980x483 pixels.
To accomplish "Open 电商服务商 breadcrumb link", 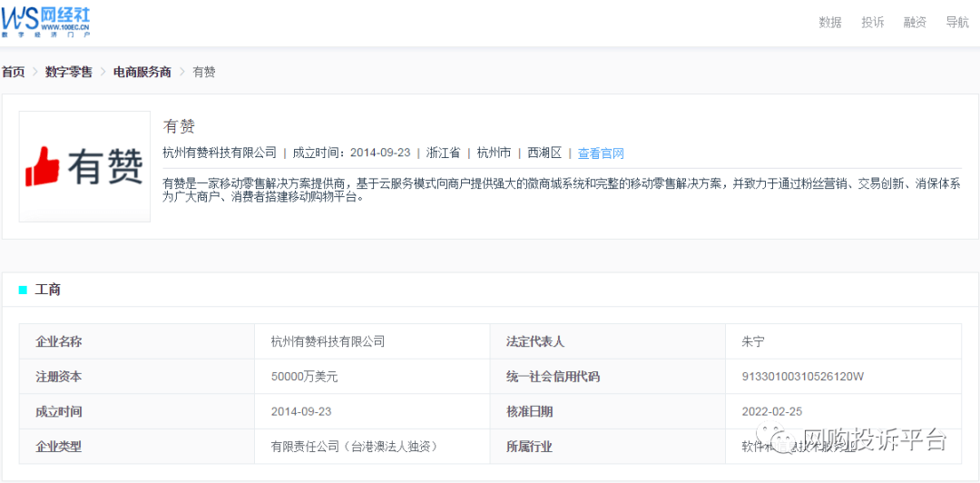I will [142, 72].
